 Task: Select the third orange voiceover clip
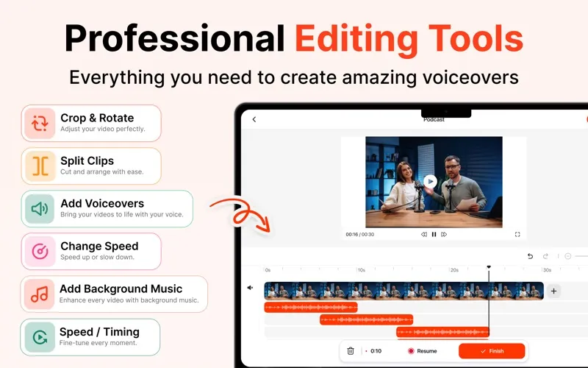(x=443, y=332)
